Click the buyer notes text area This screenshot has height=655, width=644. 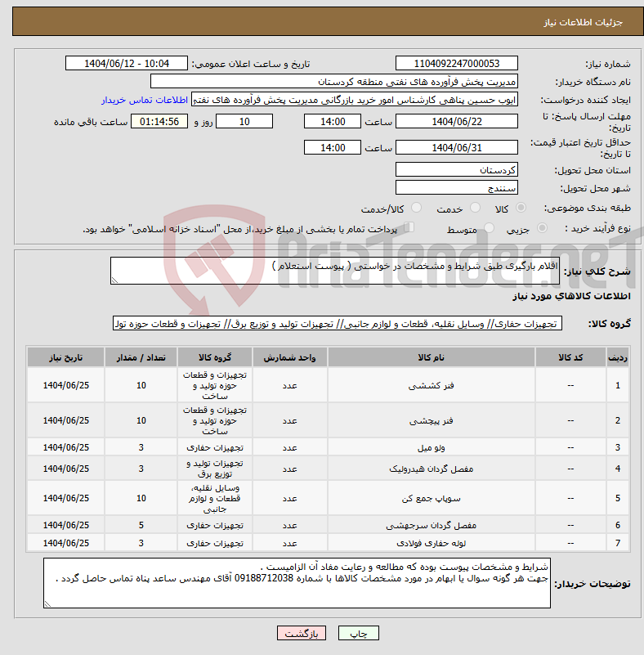[297, 583]
